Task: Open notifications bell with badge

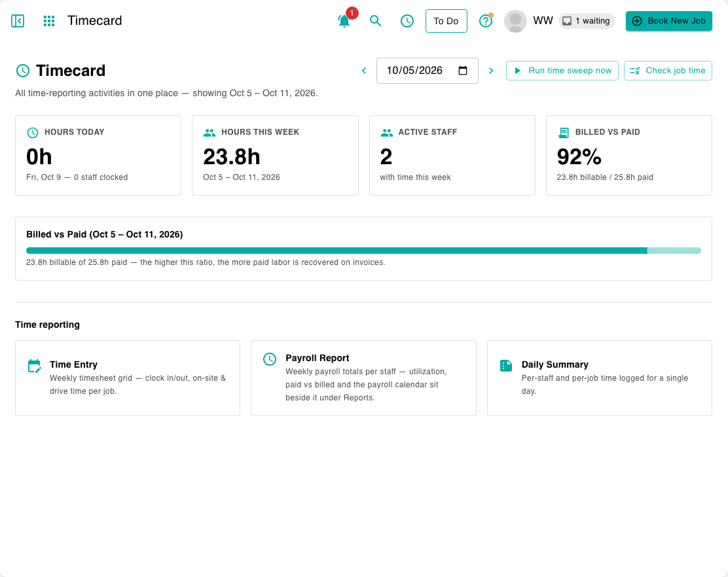Action: pyautogui.click(x=344, y=21)
